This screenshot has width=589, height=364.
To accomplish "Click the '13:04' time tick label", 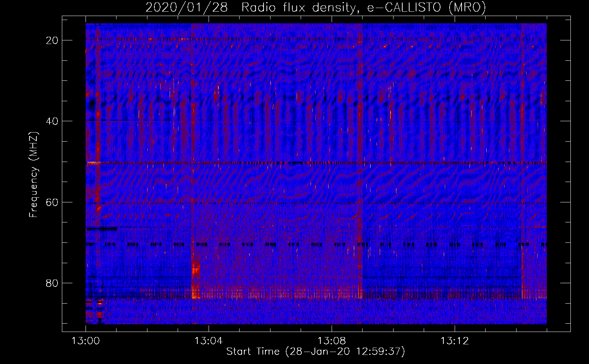I will tap(208, 341).
